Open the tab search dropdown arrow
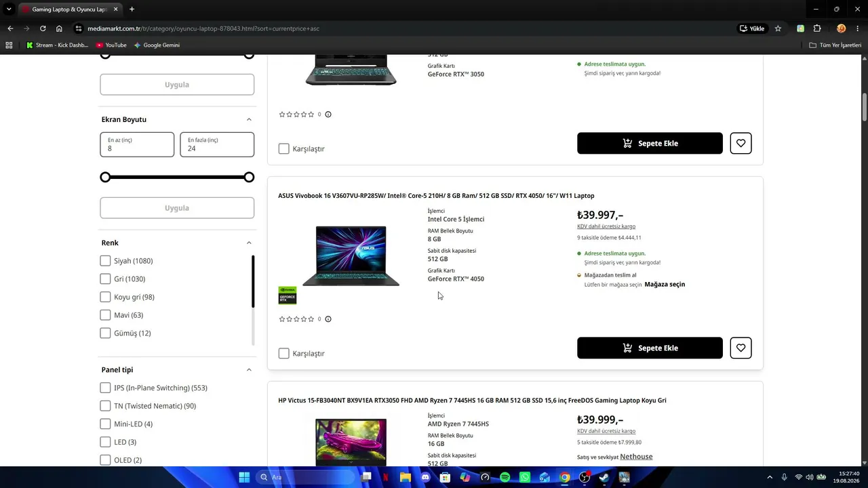The width and height of the screenshot is (868, 488). tap(9, 9)
